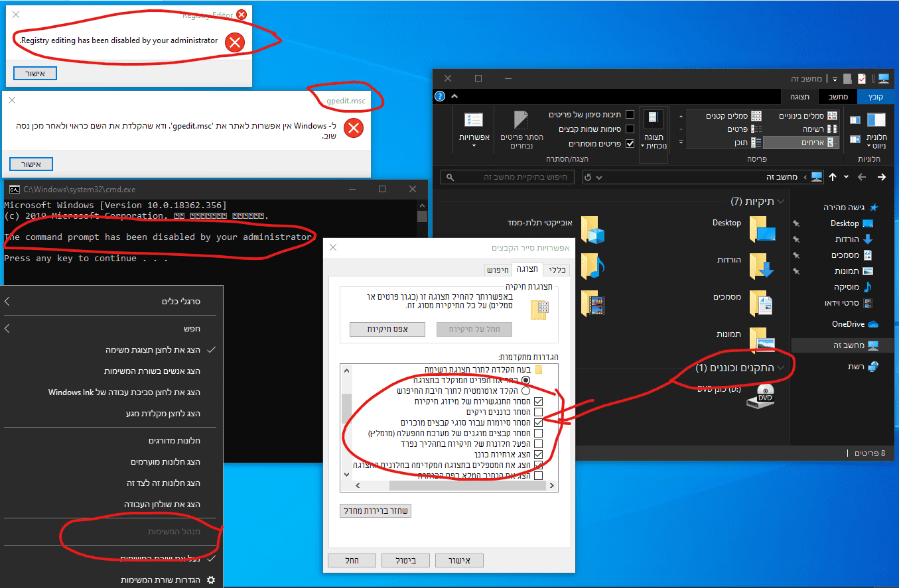Click the Explorer Forward navigation arrow

tap(861, 177)
